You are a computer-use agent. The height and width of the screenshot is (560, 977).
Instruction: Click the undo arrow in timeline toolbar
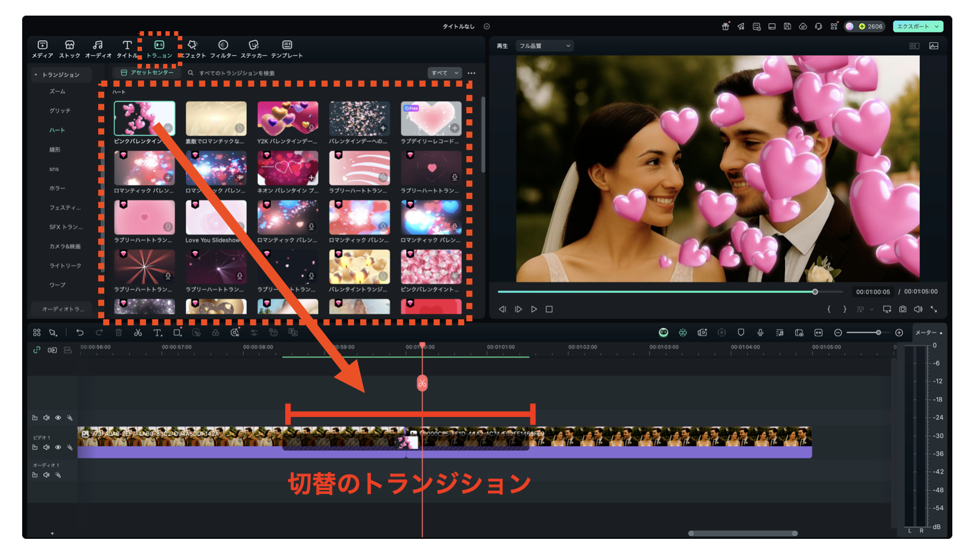(80, 333)
